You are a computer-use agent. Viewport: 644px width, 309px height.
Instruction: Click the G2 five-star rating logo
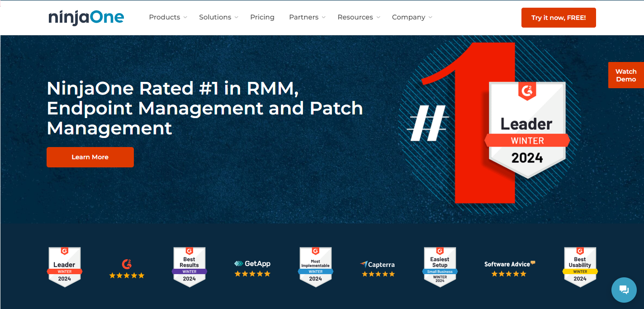pos(127,269)
